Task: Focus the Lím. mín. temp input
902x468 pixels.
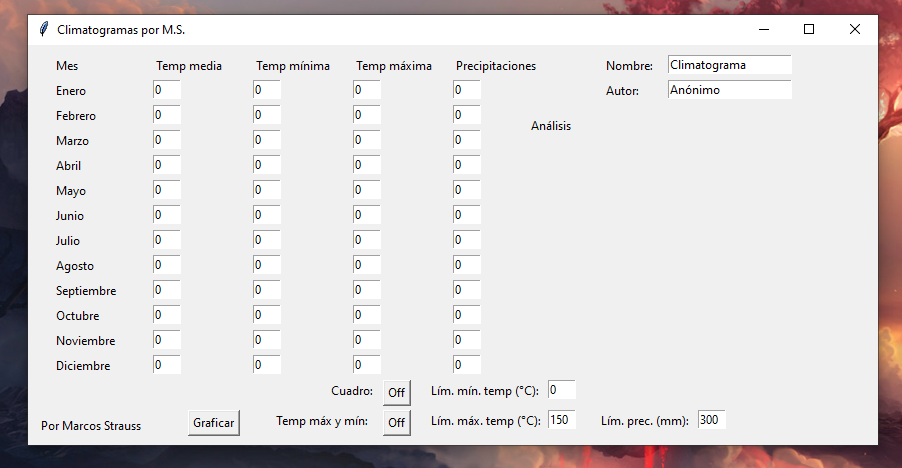Action: (561, 390)
